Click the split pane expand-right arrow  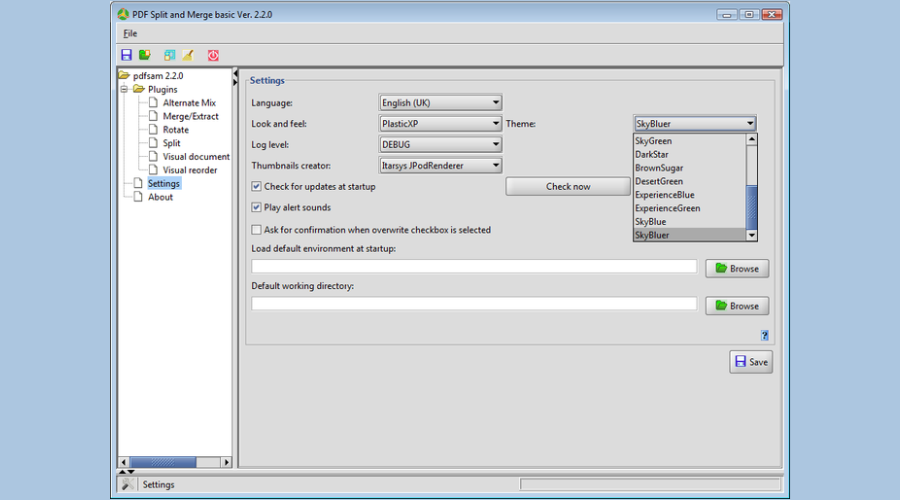(235, 83)
